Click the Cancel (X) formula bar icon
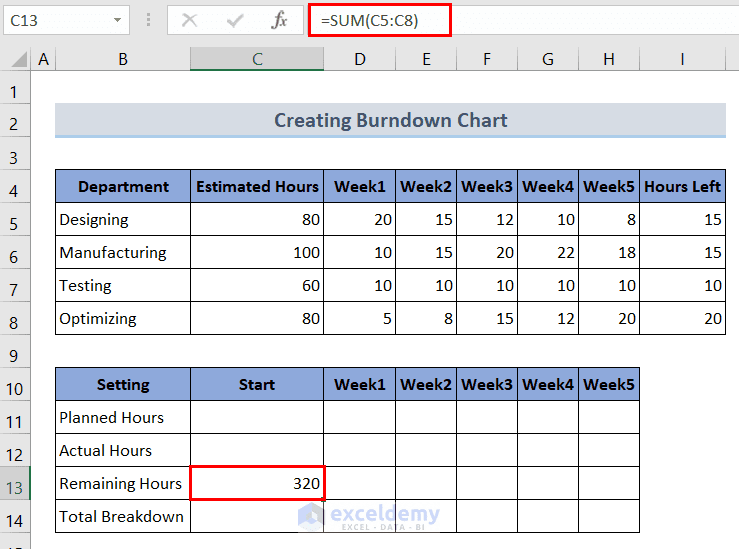The width and height of the screenshot is (739, 549). [x=189, y=20]
